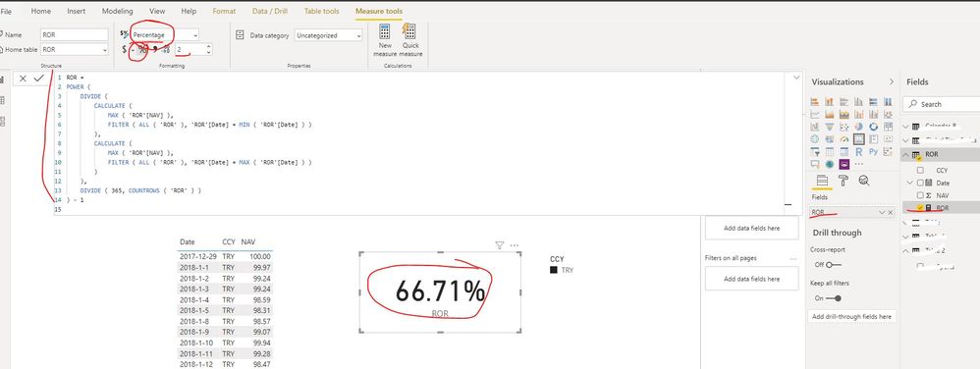Commit the formula with the checkmark icon
This screenshot has height=369, width=980.
[x=38, y=79]
